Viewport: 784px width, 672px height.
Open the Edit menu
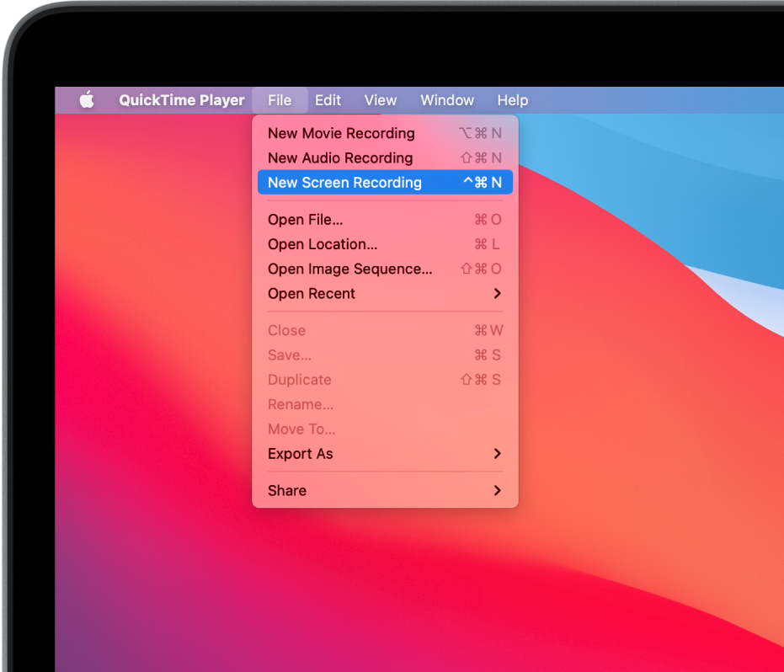click(328, 100)
